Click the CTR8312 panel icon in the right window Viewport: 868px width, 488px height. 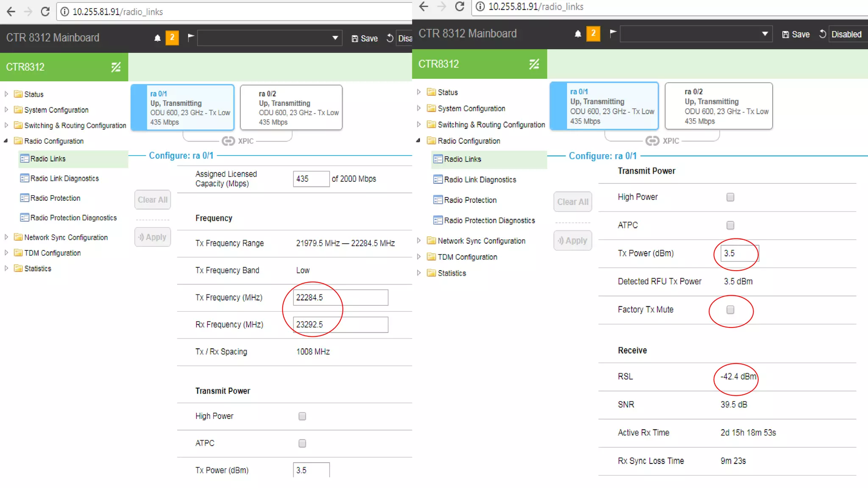(534, 64)
